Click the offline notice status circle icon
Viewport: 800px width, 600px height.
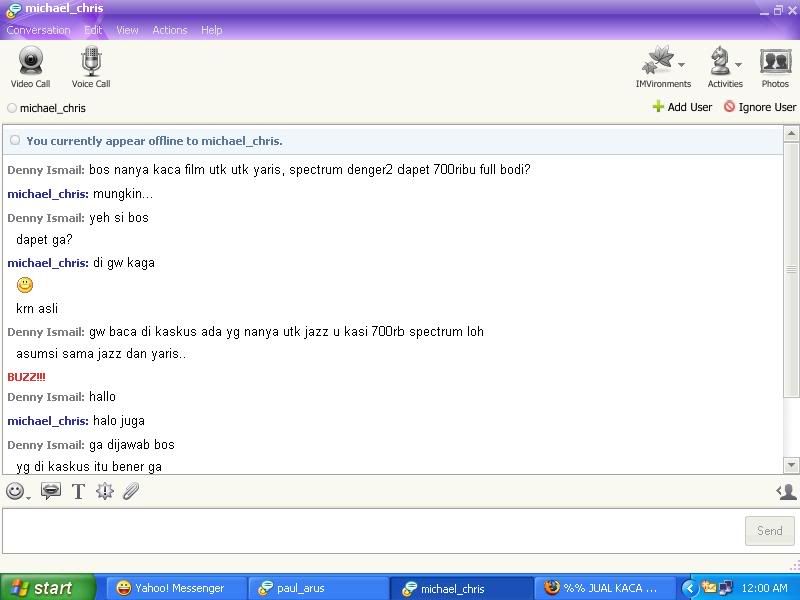click(15, 140)
